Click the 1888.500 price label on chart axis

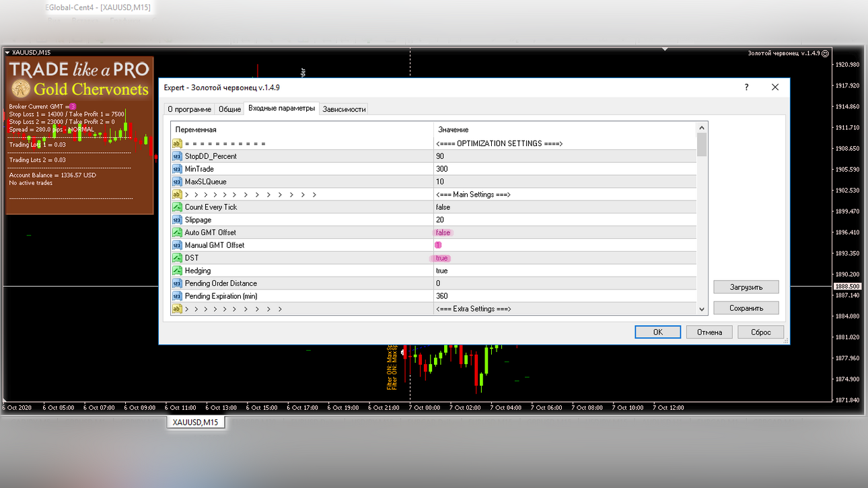(848, 286)
